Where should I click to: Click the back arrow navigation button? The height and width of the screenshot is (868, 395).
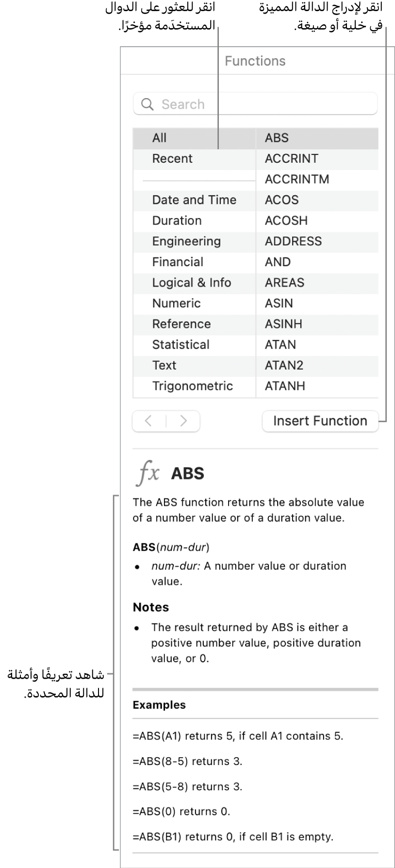(x=149, y=421)
